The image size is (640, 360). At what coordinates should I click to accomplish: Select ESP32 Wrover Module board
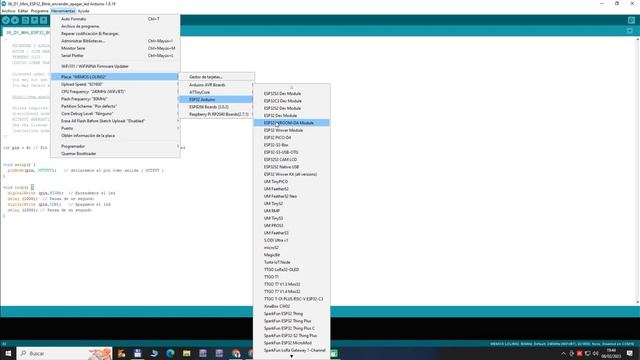coord(291,130)
